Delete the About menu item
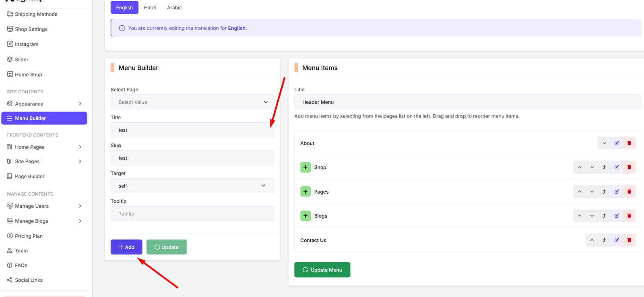Image resolution: width=644 pixels, height=297 pixels. coord(629,143)
